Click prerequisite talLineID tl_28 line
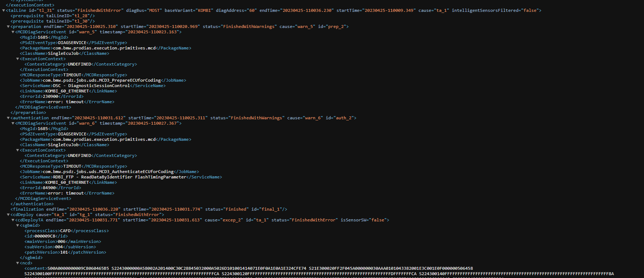Viewport: 644px width, 278px height. click(53, 16)
